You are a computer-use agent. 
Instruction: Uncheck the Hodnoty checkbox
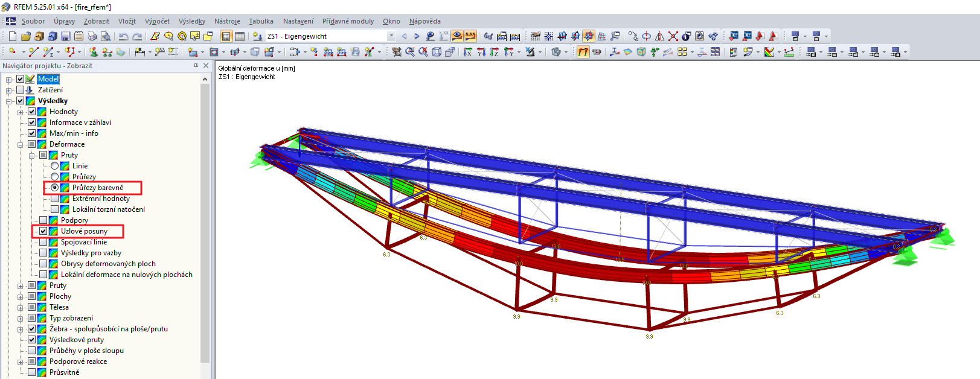point(32,112)
